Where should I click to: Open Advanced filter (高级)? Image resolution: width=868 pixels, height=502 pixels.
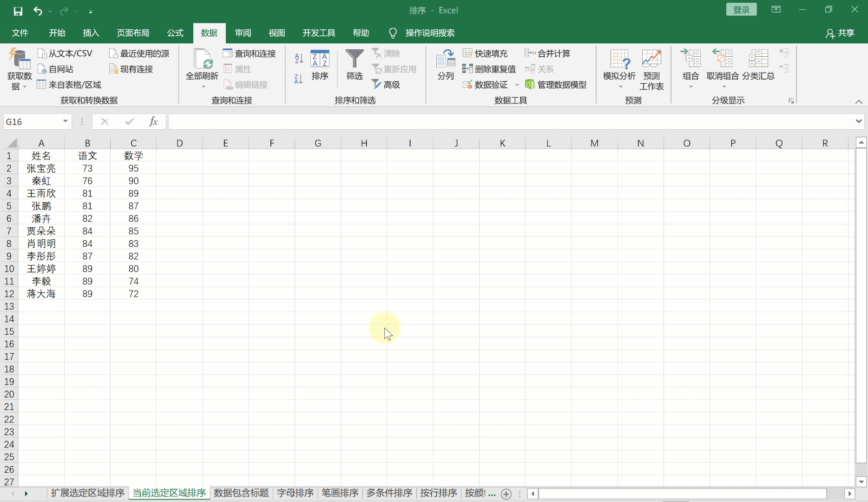pos(386,85)
